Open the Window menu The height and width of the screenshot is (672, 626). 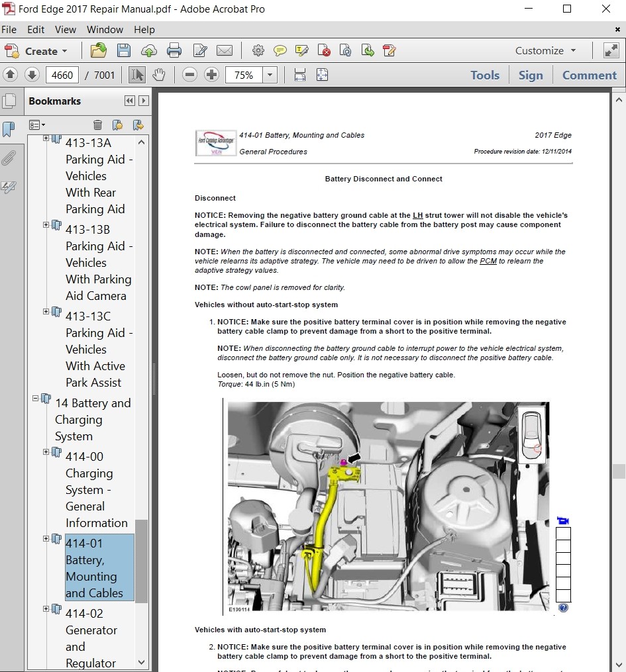pyautogui.click(x=105, y=30)
